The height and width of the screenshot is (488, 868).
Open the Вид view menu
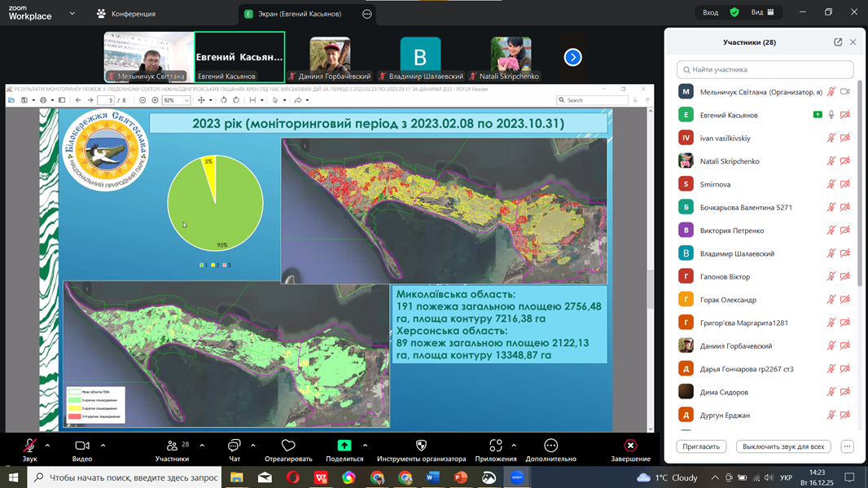(x=762, y=12)
